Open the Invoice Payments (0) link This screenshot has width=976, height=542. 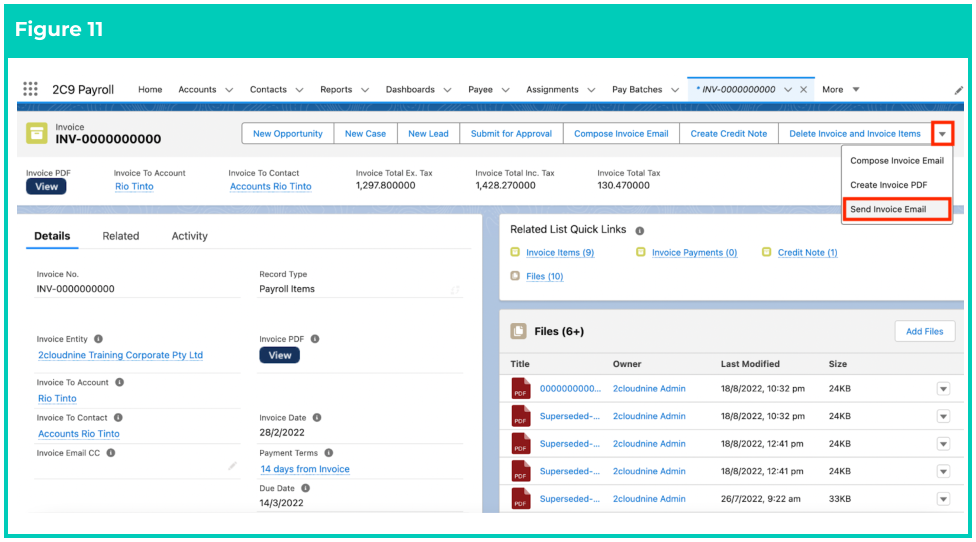click(x=694, y=252)
